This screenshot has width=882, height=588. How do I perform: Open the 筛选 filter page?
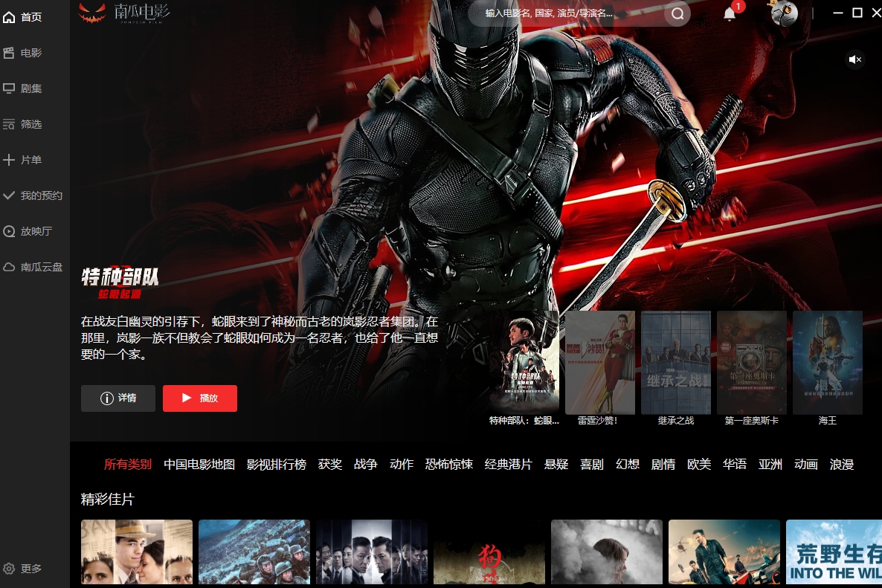coord(22,124)
